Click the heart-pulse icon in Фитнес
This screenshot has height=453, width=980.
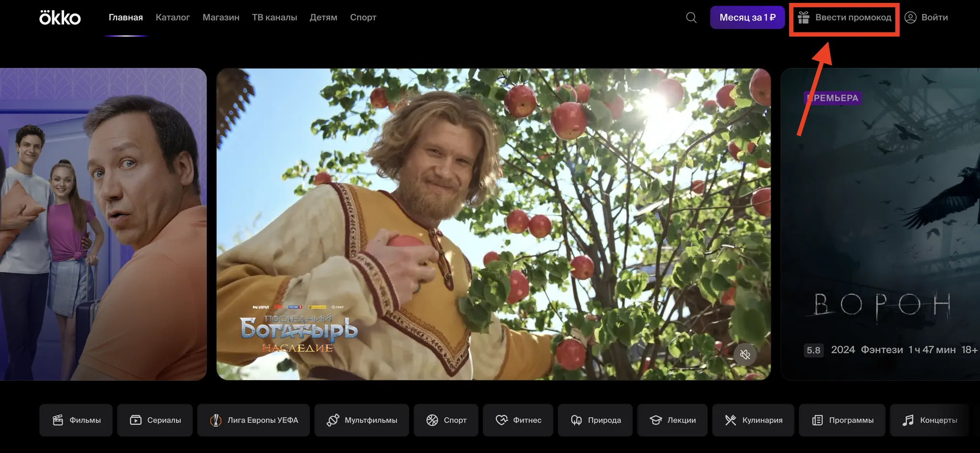point(501,420)
